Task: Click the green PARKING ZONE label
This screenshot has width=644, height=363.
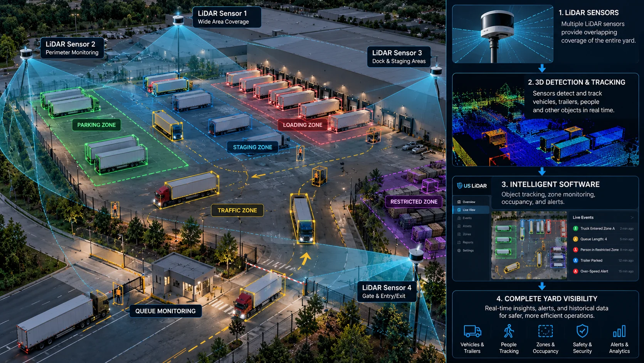Action: [x=96, y=125]
